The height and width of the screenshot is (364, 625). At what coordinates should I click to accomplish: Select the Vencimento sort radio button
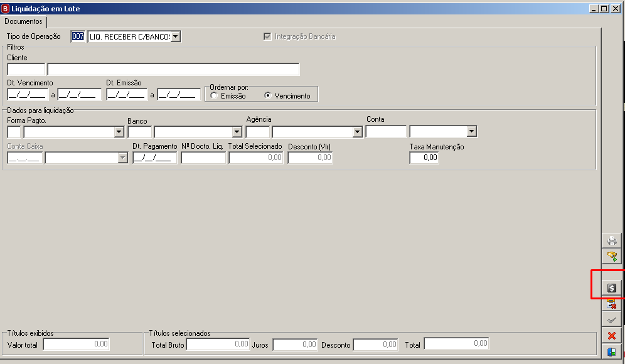267,95
